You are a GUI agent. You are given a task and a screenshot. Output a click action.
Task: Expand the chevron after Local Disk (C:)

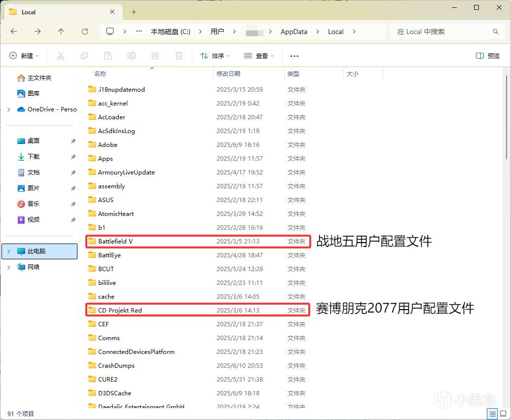click(200, 32)
